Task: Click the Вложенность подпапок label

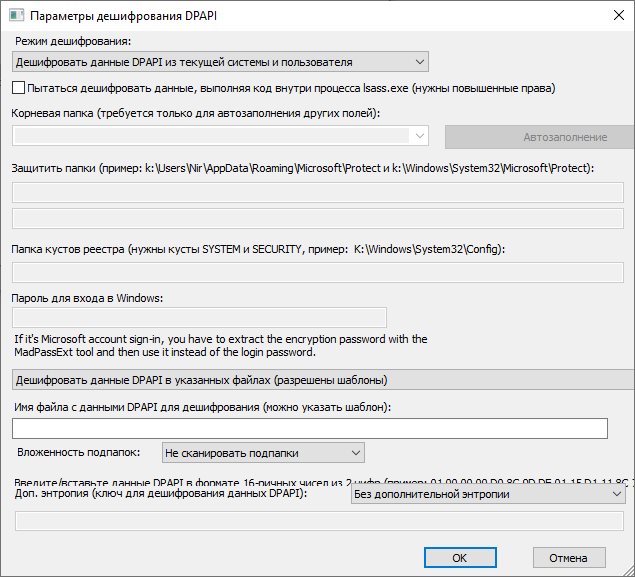Action: [x=79, y=452]
